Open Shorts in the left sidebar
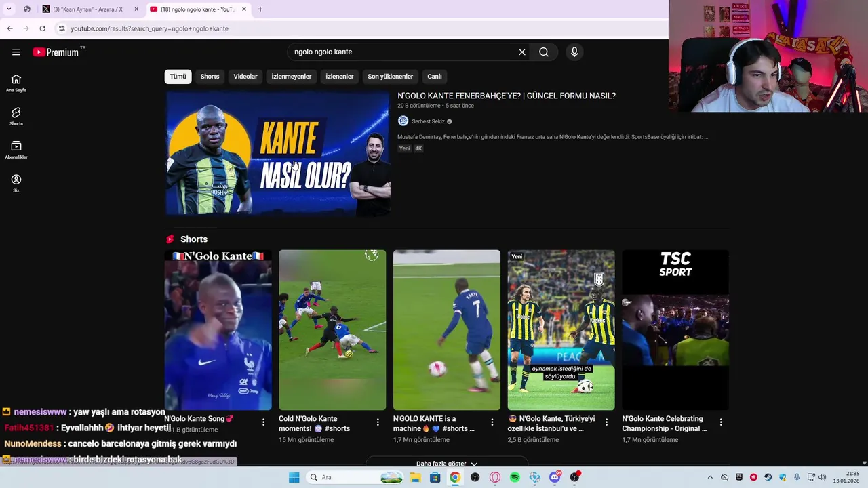The width and height of the screenshot is (868, 488). pyautogui.click(x=16, y=116)
